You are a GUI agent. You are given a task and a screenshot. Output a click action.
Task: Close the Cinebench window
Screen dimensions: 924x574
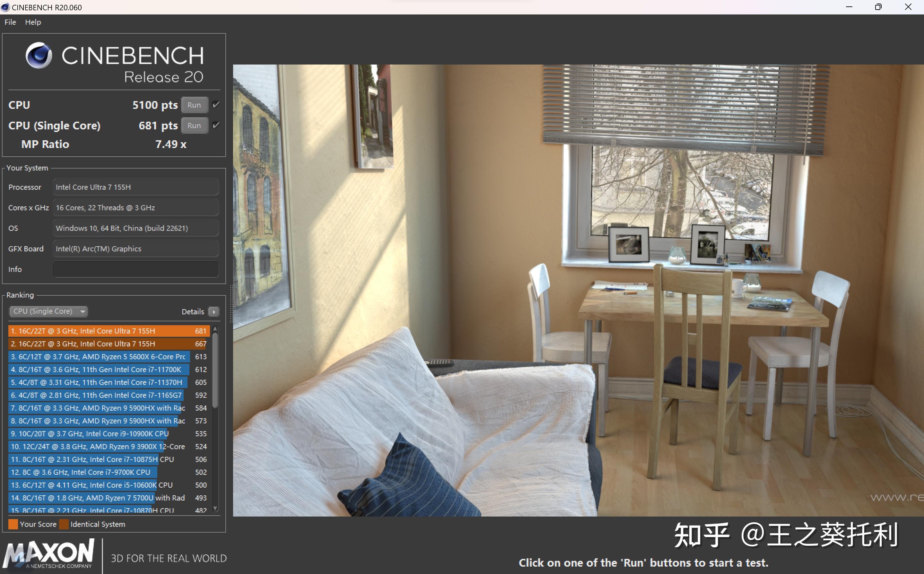pos(908,7)
